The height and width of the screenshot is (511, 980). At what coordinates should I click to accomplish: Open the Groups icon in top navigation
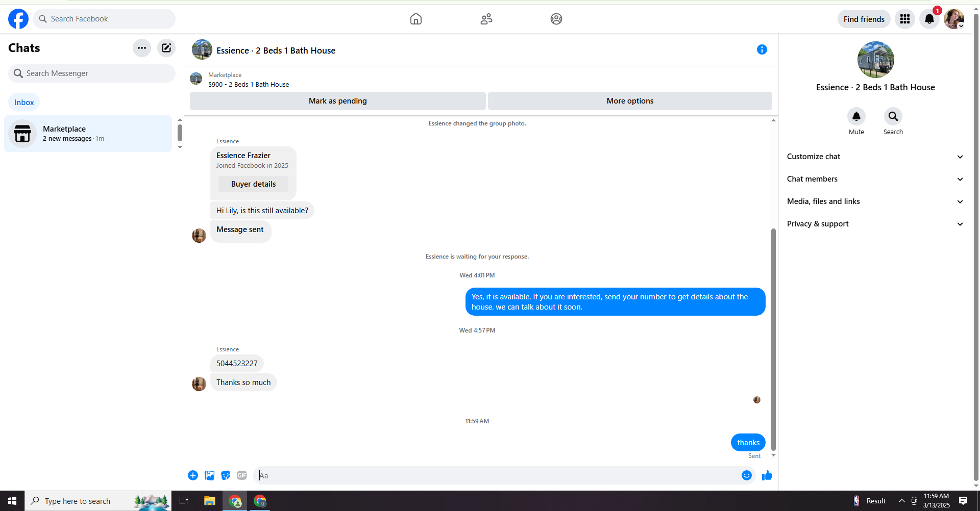556,19
